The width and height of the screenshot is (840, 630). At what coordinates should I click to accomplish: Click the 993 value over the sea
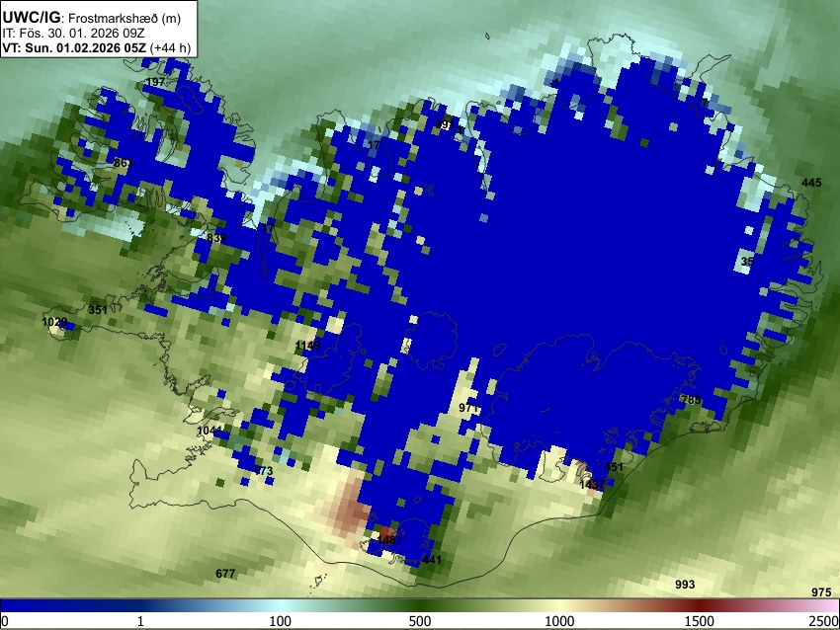[x=685, y=585]
